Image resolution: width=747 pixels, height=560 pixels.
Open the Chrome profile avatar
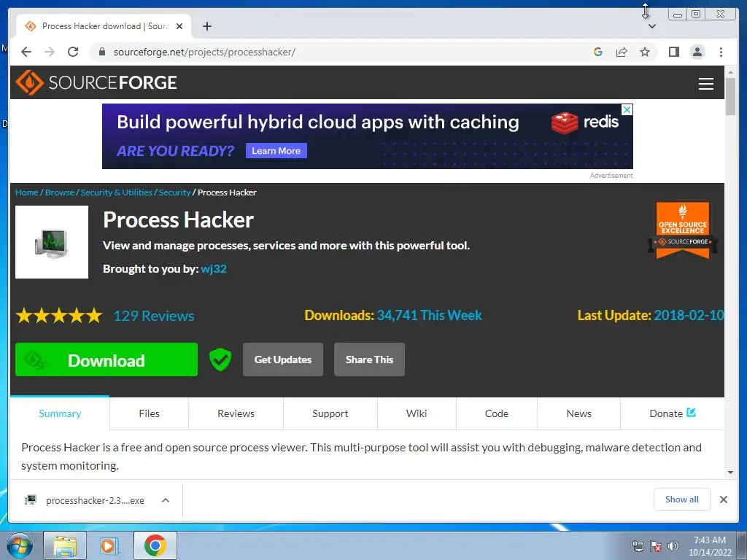point(697,52)
